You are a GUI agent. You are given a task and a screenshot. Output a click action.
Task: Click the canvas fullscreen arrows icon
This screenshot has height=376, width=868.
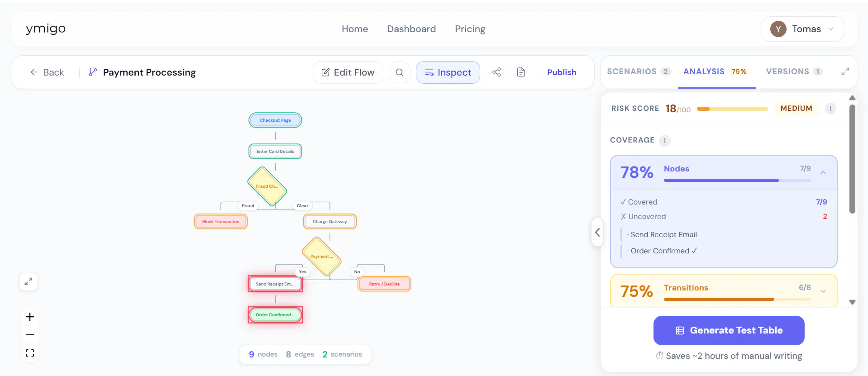tap(29, 281)
